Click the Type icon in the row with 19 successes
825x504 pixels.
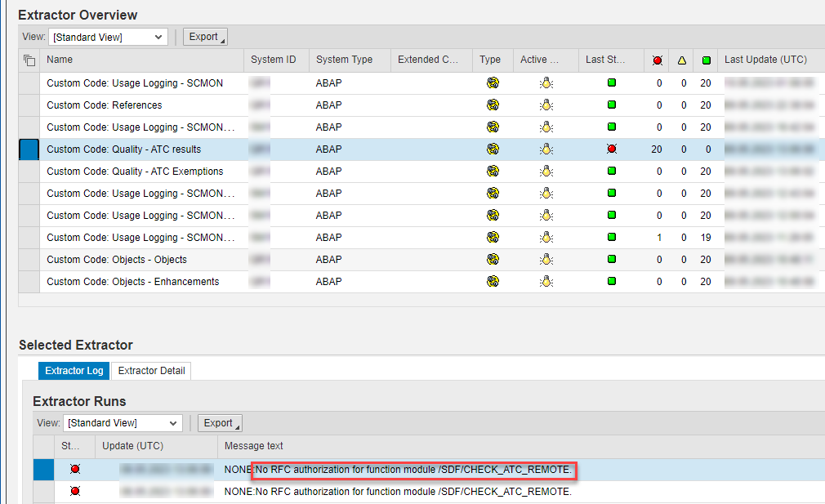(x=493, y=238)
